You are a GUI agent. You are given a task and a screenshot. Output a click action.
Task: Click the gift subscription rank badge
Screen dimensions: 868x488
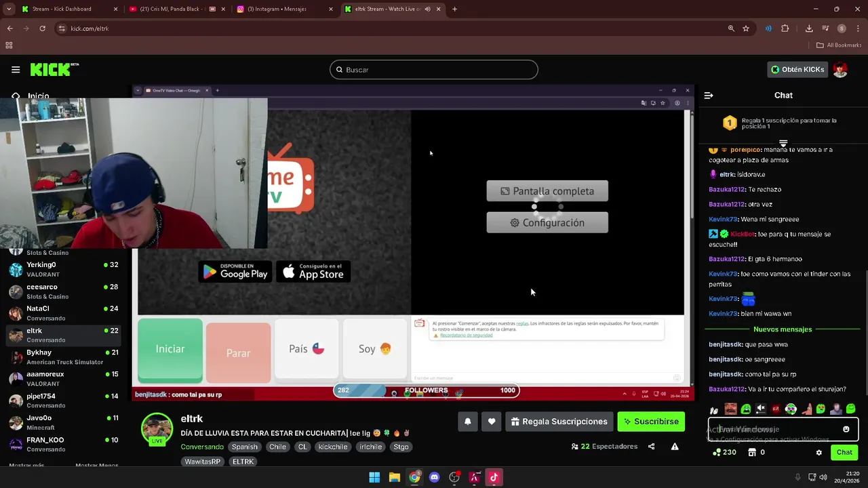point(730,123)
